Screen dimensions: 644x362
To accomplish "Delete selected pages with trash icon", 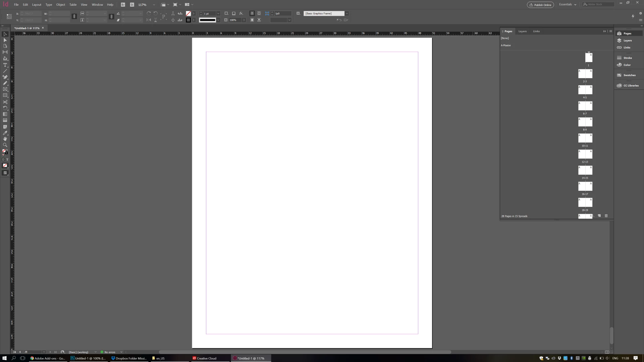I will coord(606,216).
